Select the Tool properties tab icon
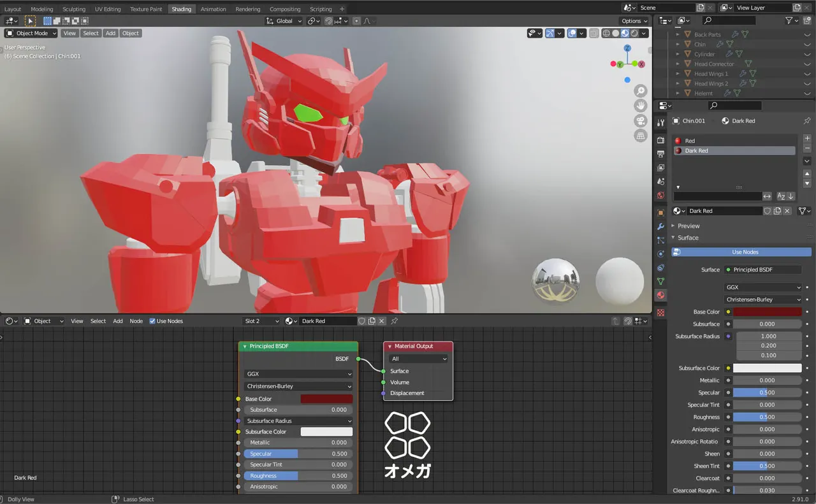 point(660,122)
